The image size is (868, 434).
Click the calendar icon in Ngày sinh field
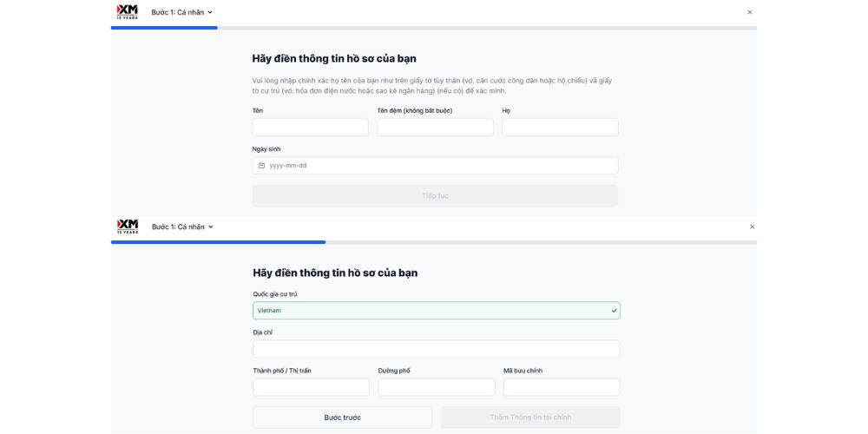[x=261, y=166]
